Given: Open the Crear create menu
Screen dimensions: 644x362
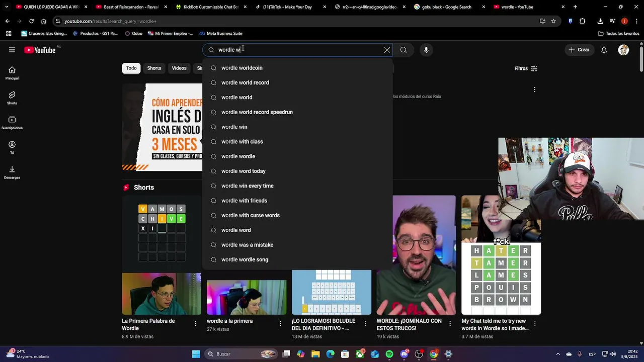Looking at the screenshot, I should coord(579,50).
